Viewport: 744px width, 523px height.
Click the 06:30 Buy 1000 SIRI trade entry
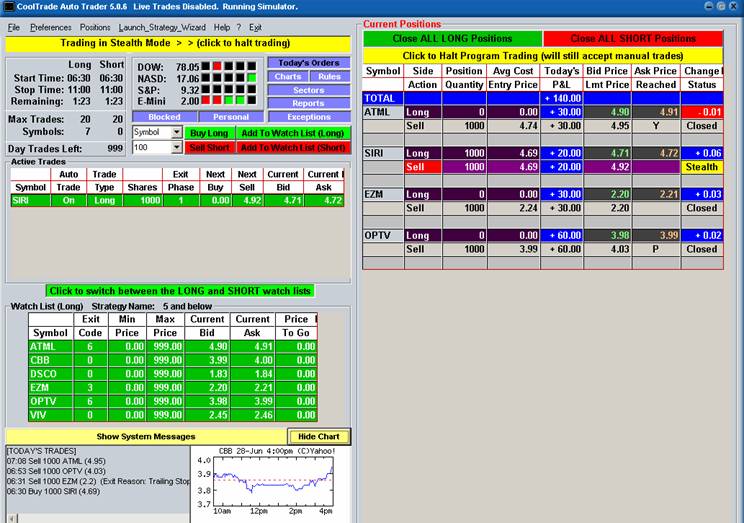pyautogui.click(x=53, y=491)
